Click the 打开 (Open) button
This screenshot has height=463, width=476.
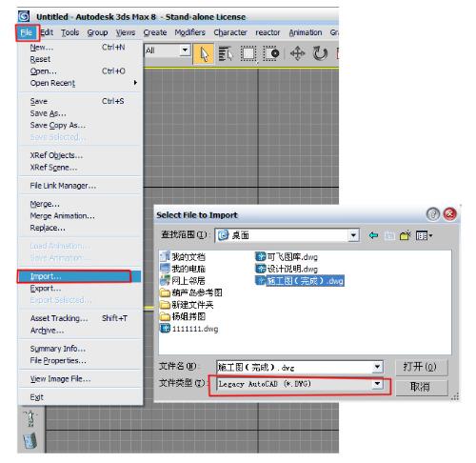(421, 367)
